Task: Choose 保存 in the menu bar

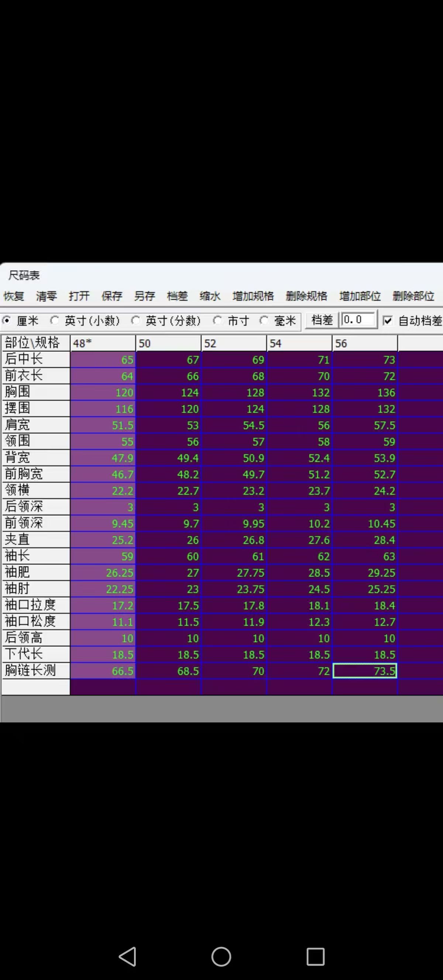Action: 112,296
